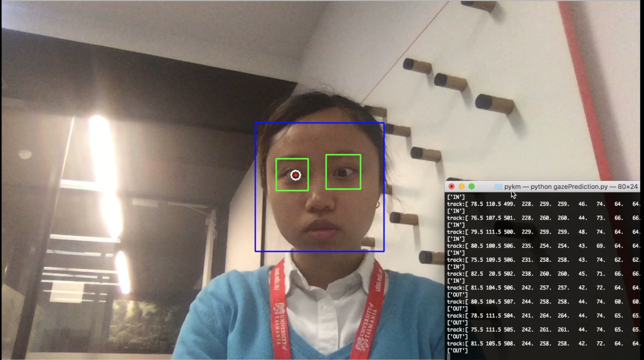Minimize terminal with yellow title bar button
Screen dimensions: 644x360
pyautogui.click(x=461, y=187)
